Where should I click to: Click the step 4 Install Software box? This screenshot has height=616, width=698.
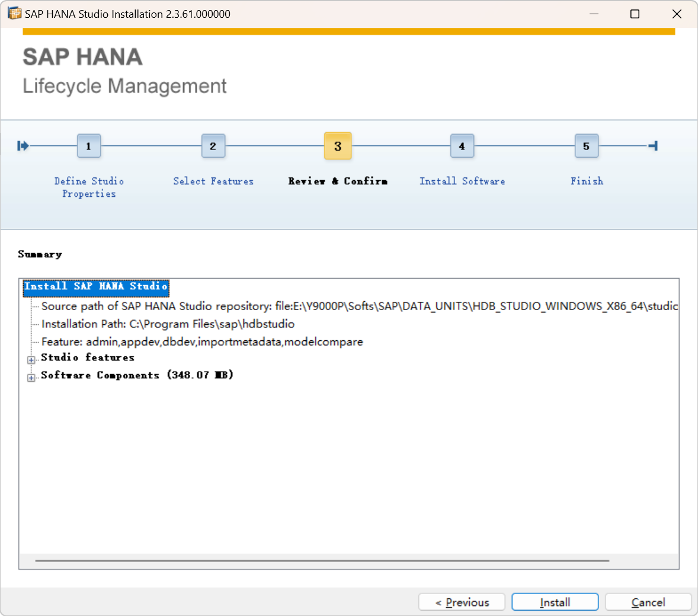(x=462, y=146)
